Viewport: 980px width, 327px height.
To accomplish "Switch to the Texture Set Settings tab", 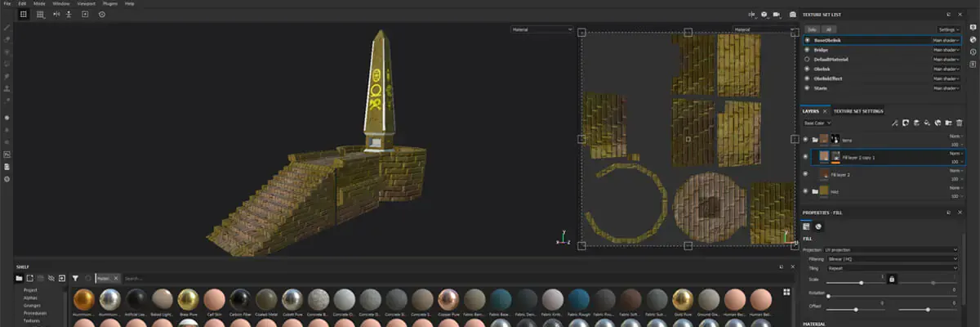I will pos(859,110).
